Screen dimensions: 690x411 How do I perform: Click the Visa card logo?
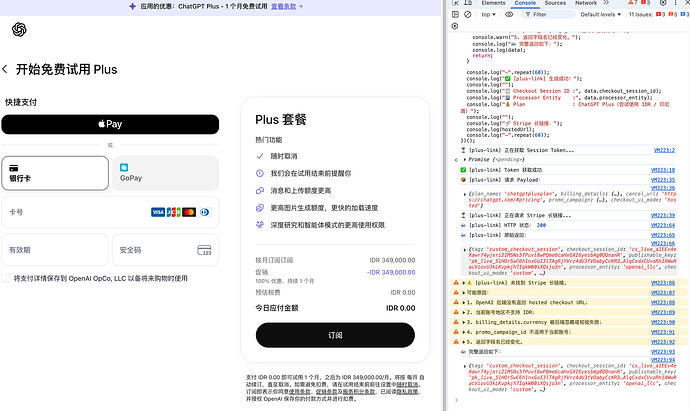tap(158, 212)
